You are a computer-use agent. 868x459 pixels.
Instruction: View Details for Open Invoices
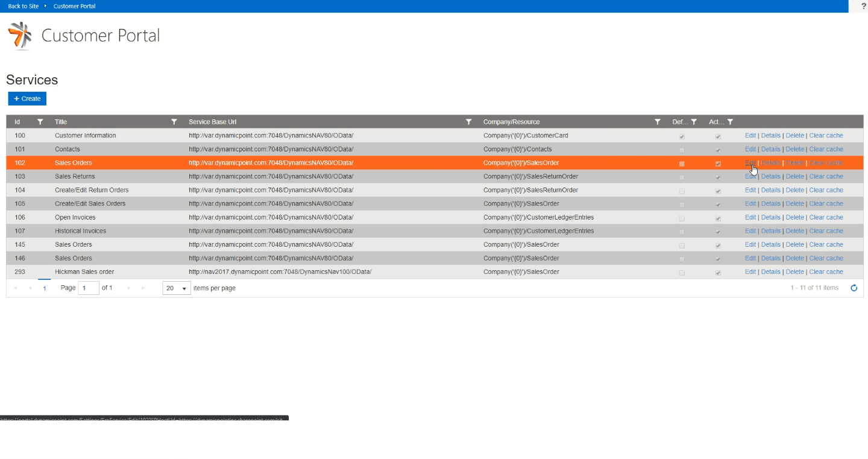click(x=770, y=217)
